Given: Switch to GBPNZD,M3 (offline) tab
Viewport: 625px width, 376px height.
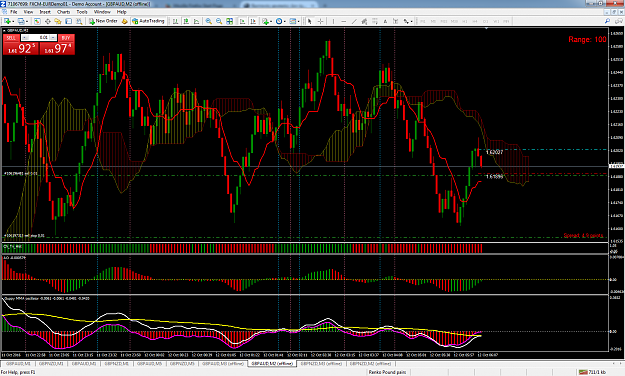Looking at the screenshot, I should point(321,364).
